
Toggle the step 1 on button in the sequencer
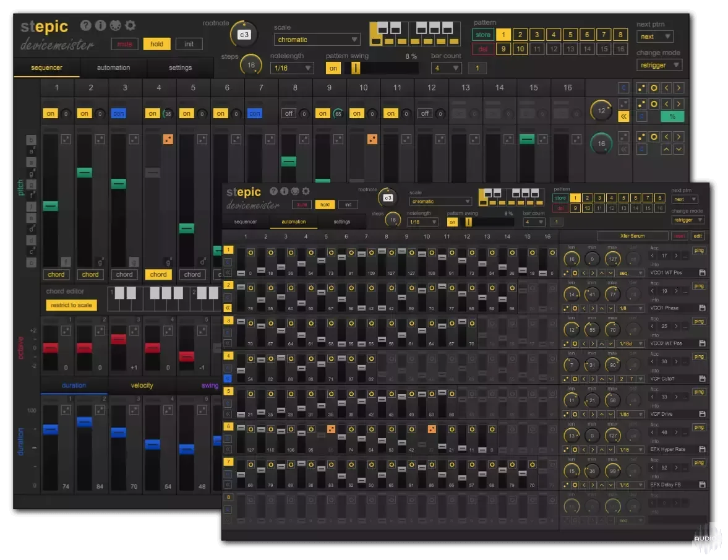point(50,113)
